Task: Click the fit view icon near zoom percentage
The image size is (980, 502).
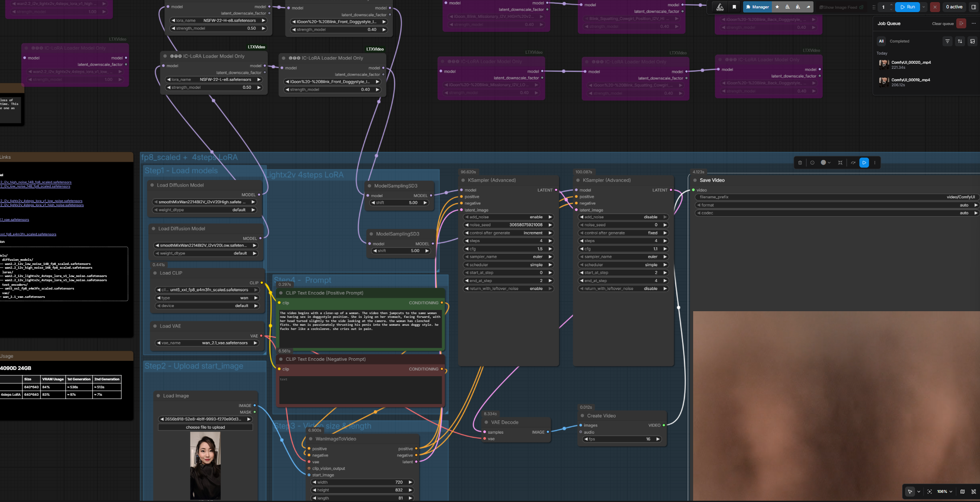Action: pos(930,492)
